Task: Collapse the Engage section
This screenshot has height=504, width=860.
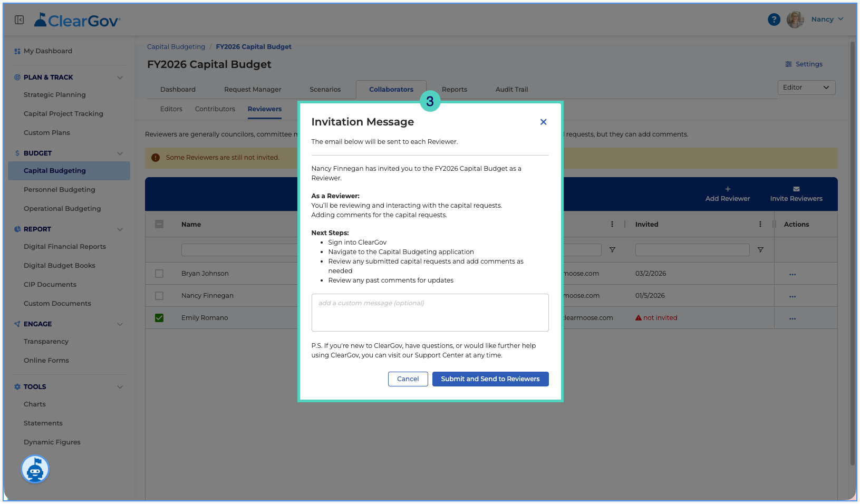Action: click(x=120, y=324)
